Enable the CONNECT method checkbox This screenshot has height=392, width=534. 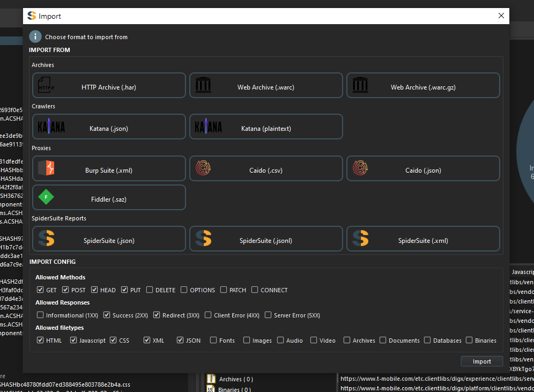(x=255, y=290)
